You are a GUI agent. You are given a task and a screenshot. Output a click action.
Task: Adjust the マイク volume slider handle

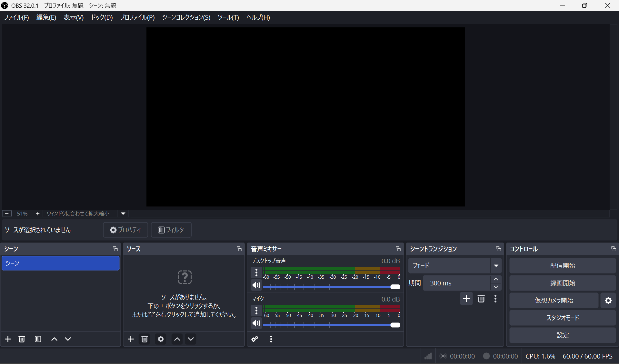coord(395,325)
